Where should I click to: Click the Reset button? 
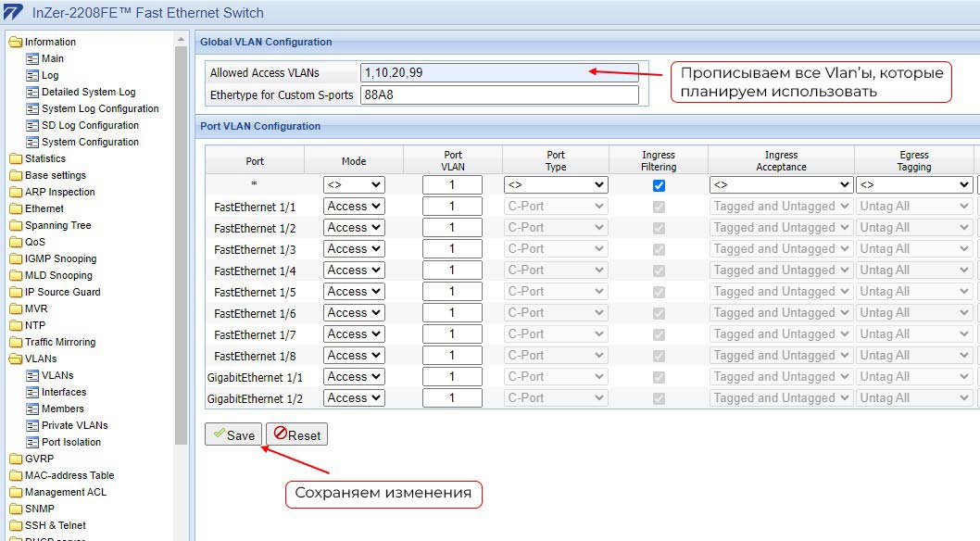click(296, 434)
